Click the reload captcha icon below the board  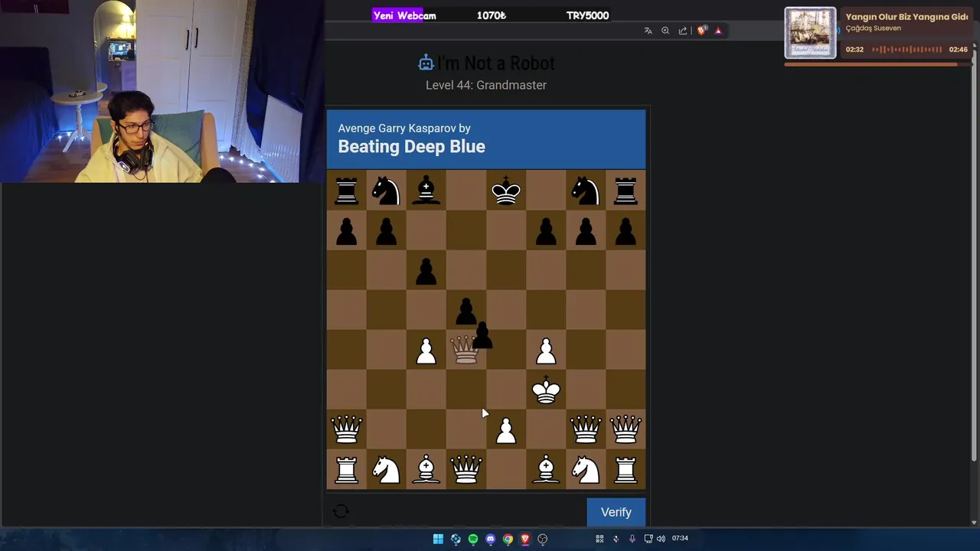pos(341,511)
